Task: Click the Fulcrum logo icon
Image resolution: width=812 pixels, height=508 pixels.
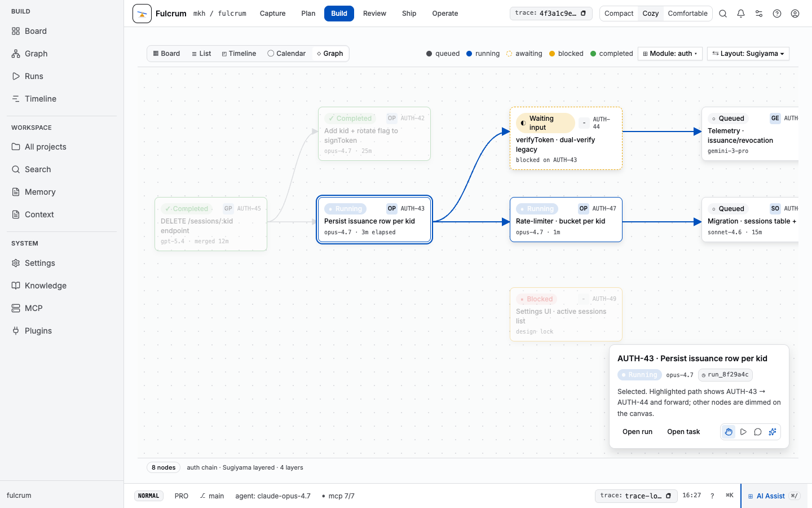Action: click(142, 14)
